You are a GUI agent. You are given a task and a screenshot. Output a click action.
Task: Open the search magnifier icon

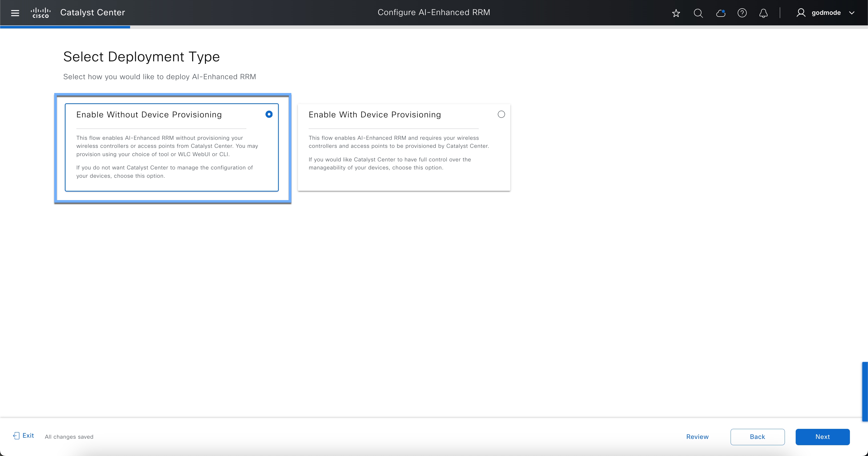tap(698, 13)
